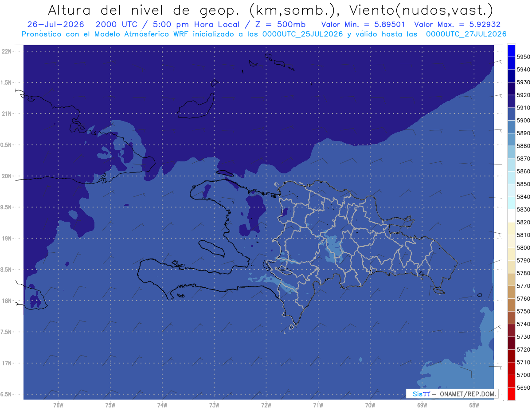This screenshot has width=532, height=411.
Task: Click the '19N' latitude axis label
Action: click(8, 239)
